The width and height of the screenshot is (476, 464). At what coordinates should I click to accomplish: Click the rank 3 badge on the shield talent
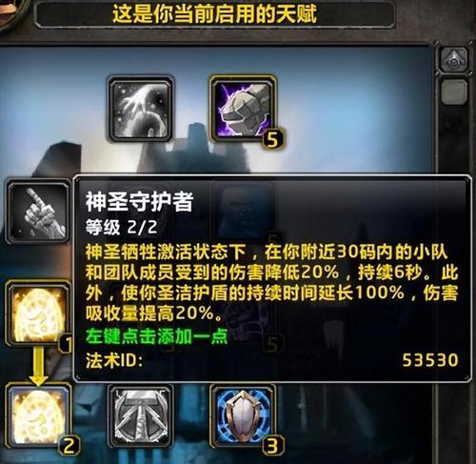(272, 446)
